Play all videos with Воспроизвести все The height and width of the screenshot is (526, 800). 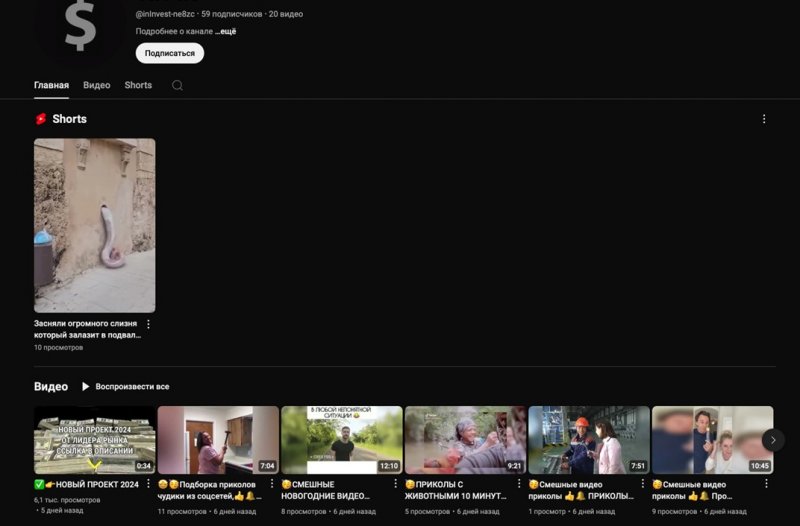pos(125,386)
